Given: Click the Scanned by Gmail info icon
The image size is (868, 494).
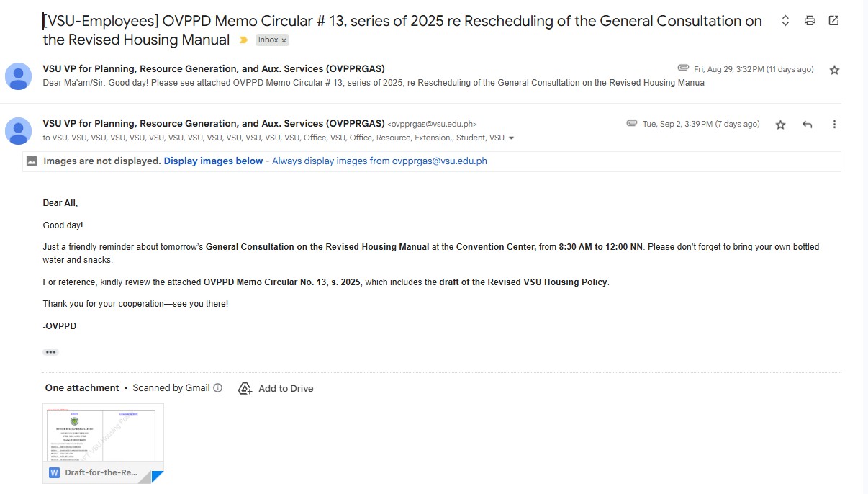Looking at the screenshot, I should 218,388.
